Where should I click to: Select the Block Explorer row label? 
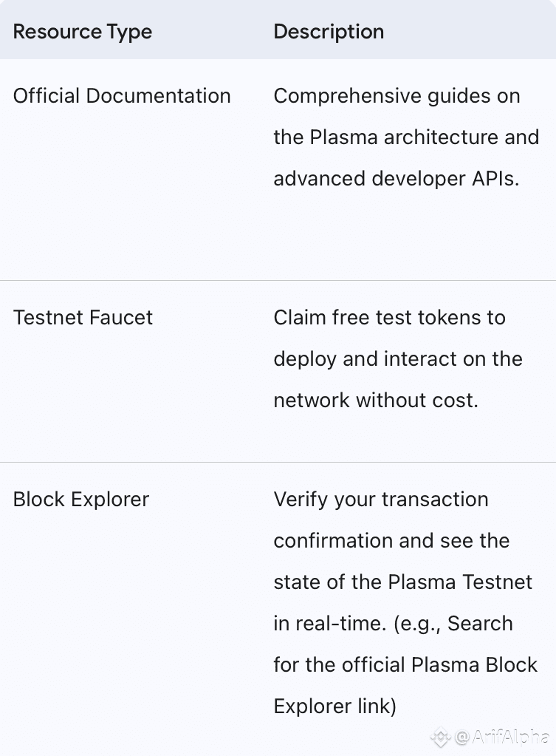click(81, 500)
